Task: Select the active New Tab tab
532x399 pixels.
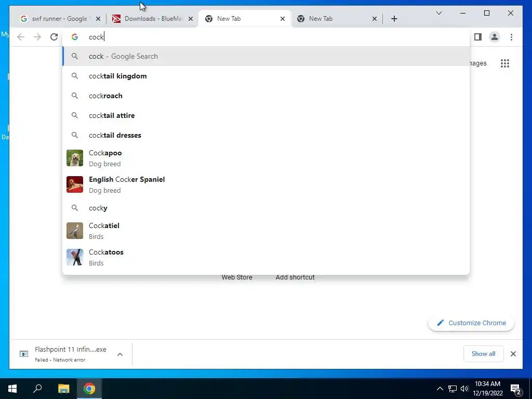Action: click(x=244, y=19)
